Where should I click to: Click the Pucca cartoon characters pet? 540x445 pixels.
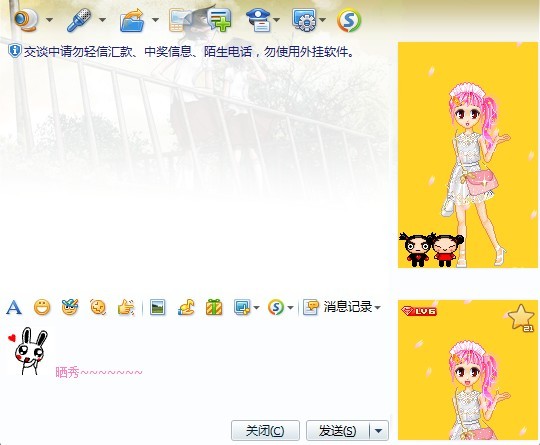(432, 249)
